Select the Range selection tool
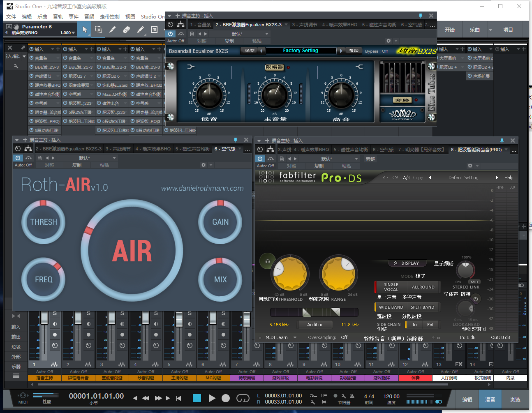 click(x=99, y=30)
